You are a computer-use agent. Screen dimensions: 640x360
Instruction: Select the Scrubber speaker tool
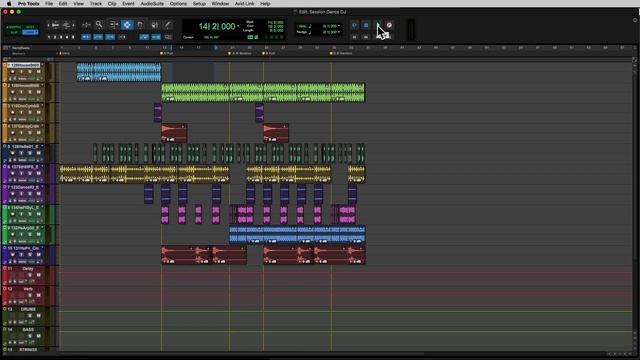coord(154,25)
